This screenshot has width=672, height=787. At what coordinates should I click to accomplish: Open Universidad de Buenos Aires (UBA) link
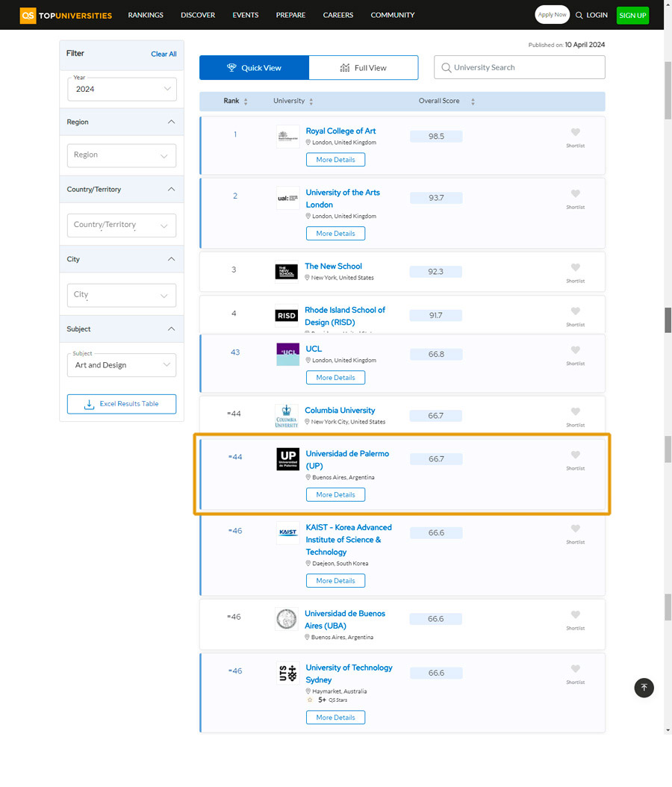pos(345,619)
